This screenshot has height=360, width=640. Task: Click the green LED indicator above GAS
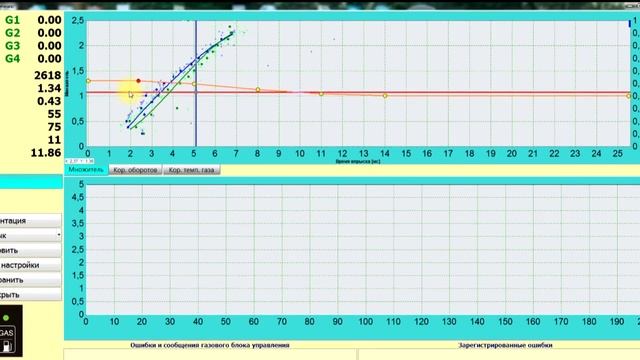pos(6,318)
